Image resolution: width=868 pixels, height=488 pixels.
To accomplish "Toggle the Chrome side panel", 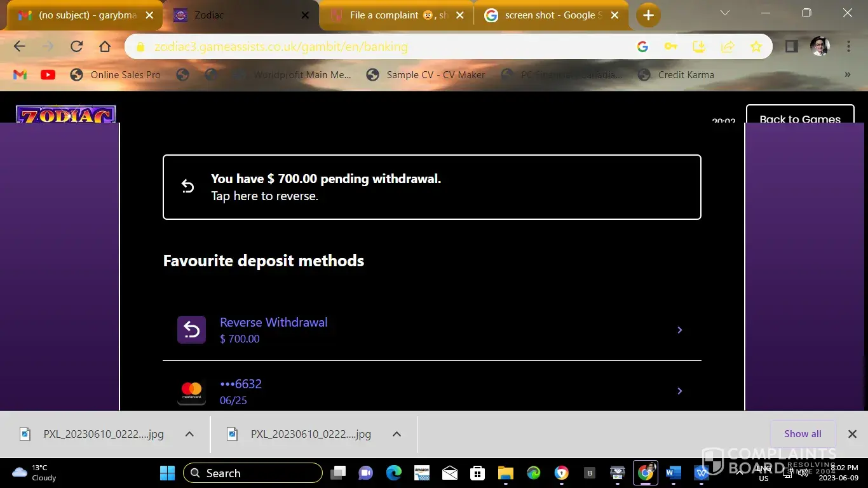I will click(x=792, y=46).
